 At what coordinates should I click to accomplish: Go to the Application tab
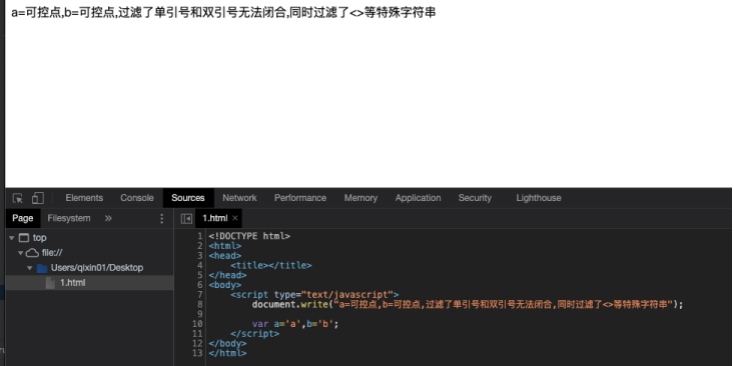pos(418,198)
